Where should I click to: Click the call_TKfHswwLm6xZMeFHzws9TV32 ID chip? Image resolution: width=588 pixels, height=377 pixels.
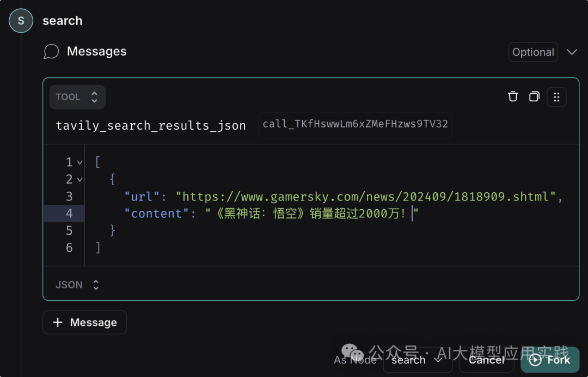(355, 125)
